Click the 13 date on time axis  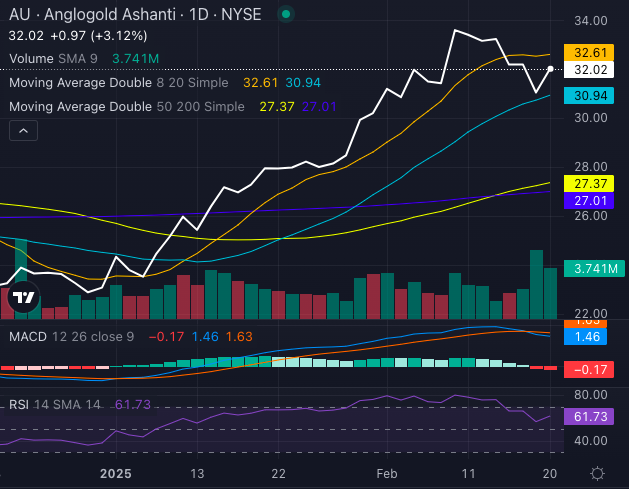(x=197, y=474)
